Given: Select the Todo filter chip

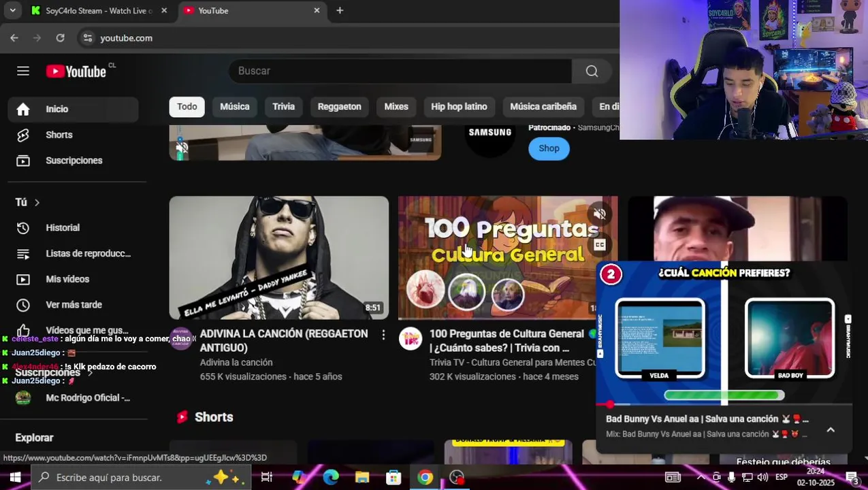Looking at the screenshot, I should 187,106.
